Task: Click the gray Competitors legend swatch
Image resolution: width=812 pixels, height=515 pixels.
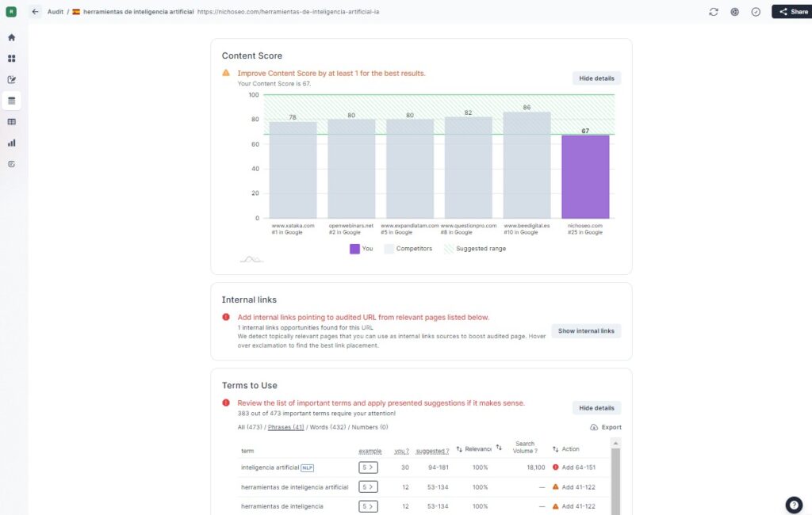Action: (x=389, y=249)
